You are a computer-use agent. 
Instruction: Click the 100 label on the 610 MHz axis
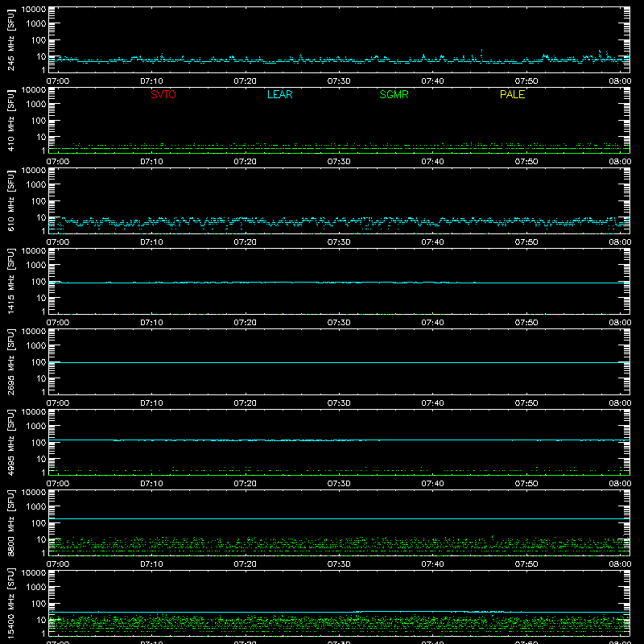coord(39,201)
